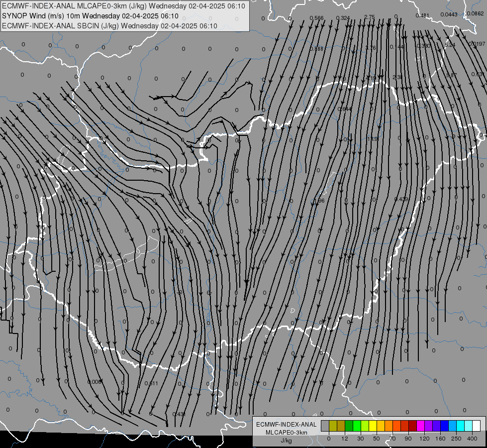
Task: Click the lime yellow-green legend swatch
Action: tap(365, 426)
